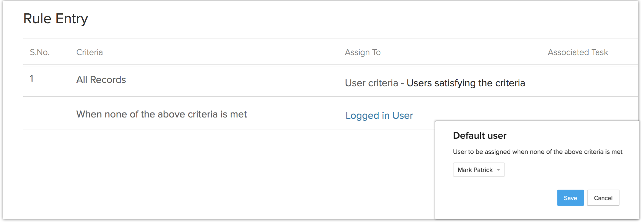This screenshot has height=222, width=644.
Task: Cancel the Default user popup
Action: click(x=603, y=198)
